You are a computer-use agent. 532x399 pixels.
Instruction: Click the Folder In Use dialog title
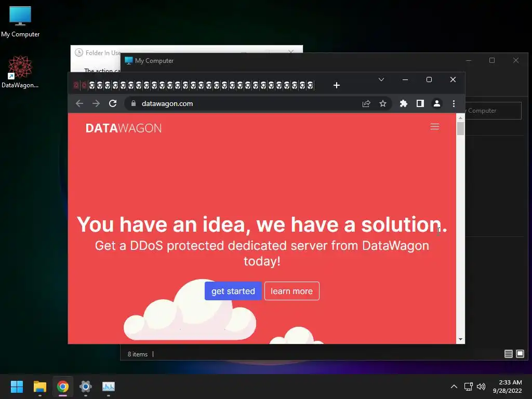[103, 53]
